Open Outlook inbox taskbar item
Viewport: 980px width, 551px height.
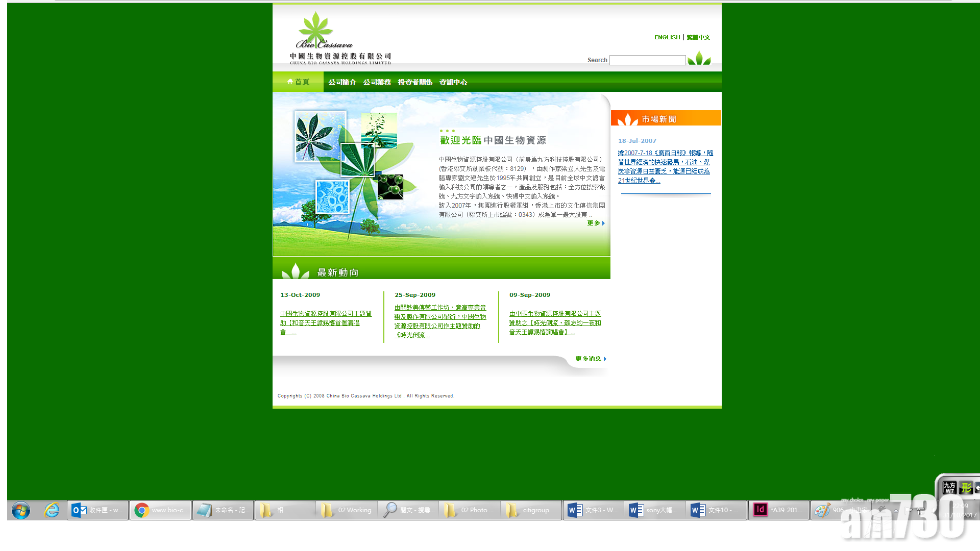(x=98, y=510)
